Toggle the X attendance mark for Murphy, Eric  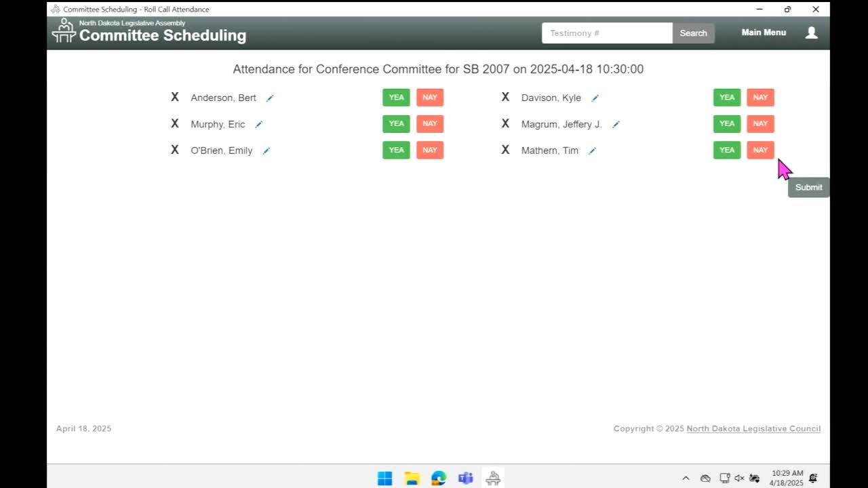pyautogui.click(x=175, y=124)
